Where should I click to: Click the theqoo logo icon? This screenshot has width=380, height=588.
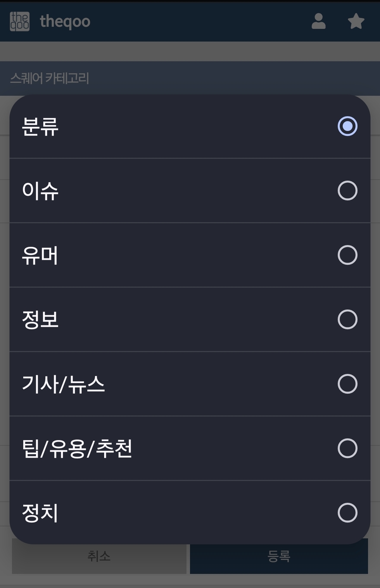(x=20, y=21)
